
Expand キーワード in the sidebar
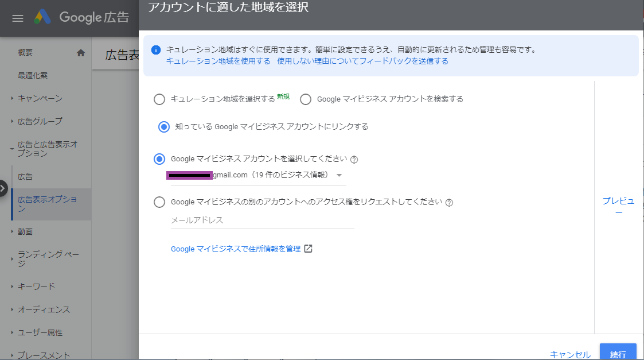tap(12, 287)
